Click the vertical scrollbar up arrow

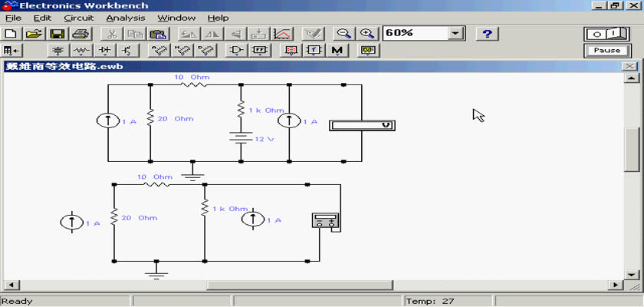click(630, 78)
